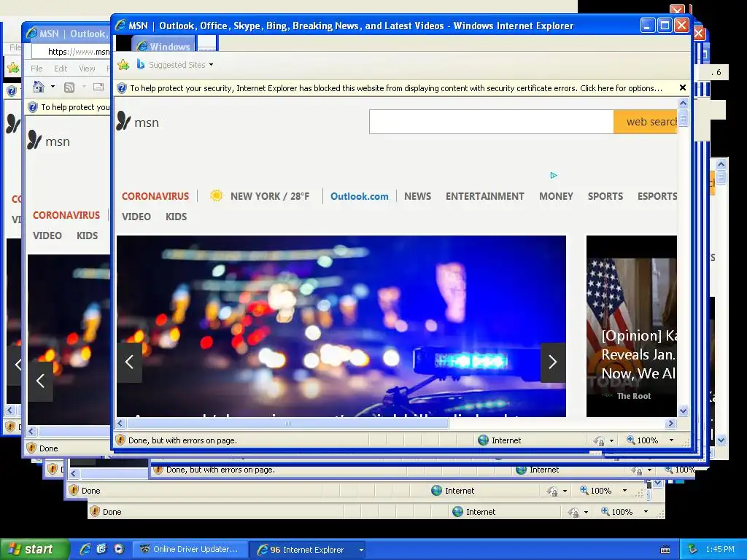Click the msn logo in the second window
Viewport: 747px width, 560px height.
(49, 141)
